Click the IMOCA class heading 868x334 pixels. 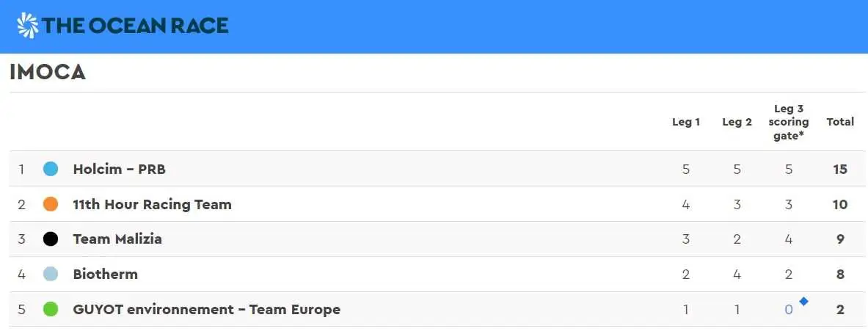[48, 72]
